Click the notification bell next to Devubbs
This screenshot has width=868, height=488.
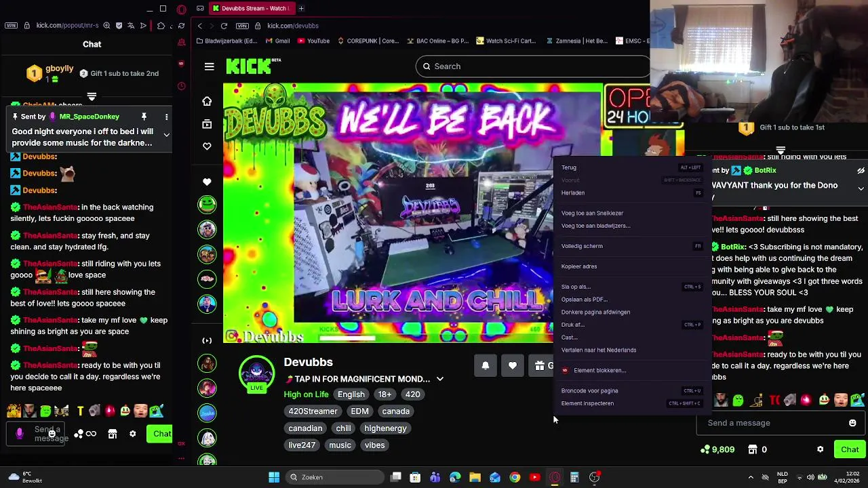(x=486, y=366)
